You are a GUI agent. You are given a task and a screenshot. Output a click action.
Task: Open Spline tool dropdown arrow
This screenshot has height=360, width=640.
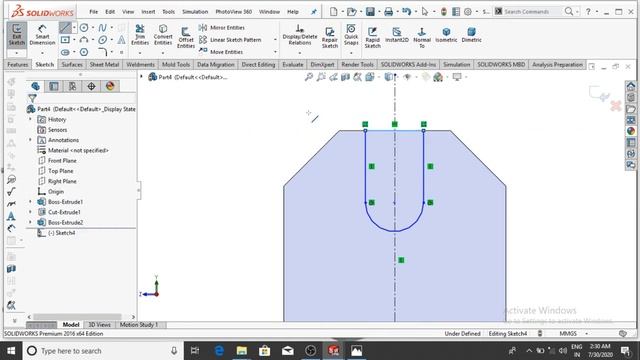coord(111,28)
